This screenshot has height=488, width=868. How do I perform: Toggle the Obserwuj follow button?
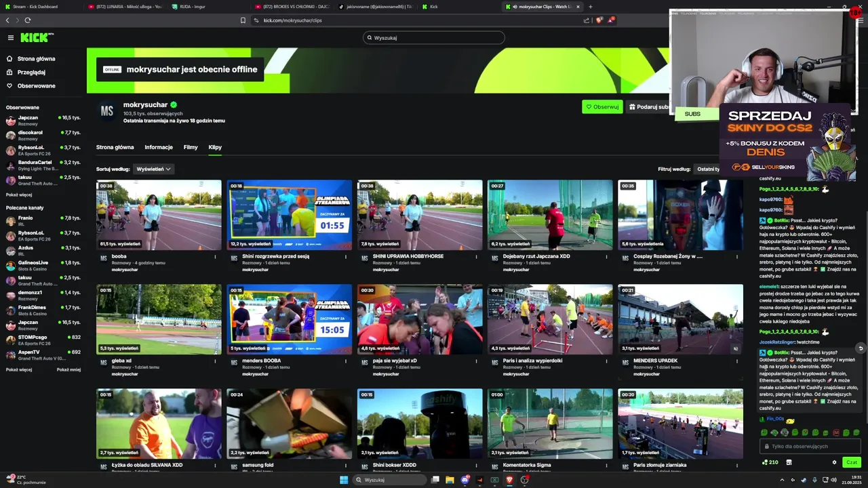[602, 106]
